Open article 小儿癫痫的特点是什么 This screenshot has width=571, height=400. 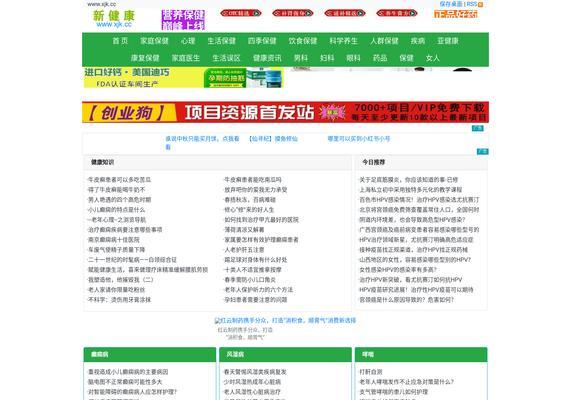(117, 210)
